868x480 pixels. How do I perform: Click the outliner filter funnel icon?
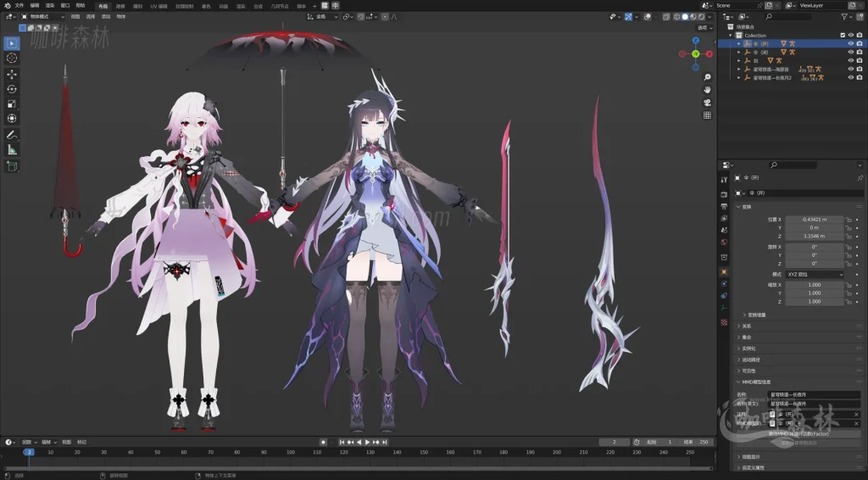[x=844, y=17]
